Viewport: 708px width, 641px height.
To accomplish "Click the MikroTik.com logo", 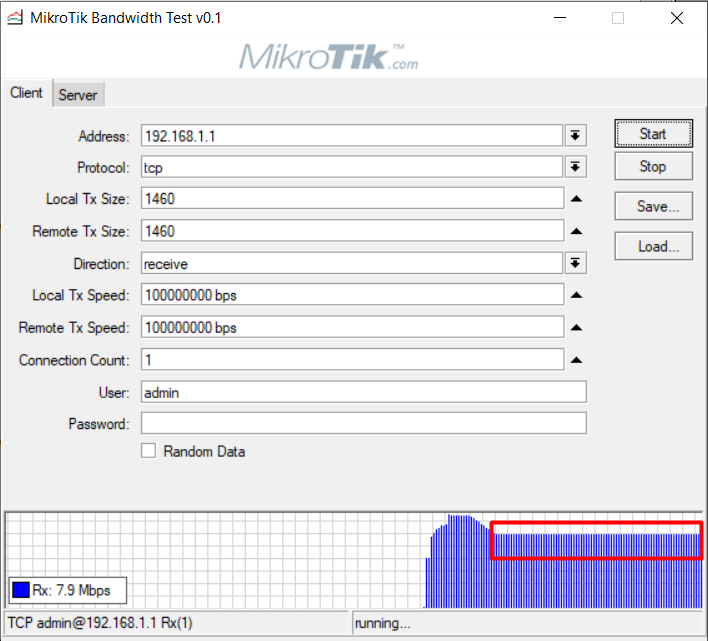I will tap(328, 56).
